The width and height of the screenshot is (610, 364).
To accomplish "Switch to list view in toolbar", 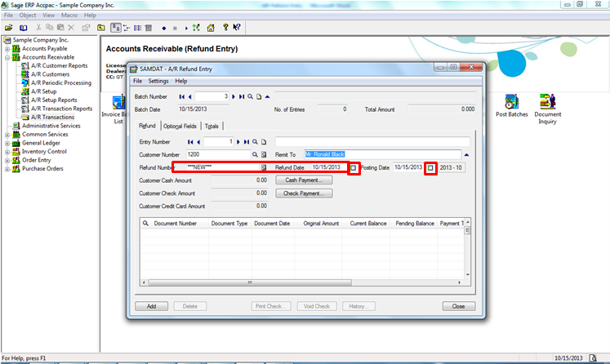I will (x=138, y=28).
